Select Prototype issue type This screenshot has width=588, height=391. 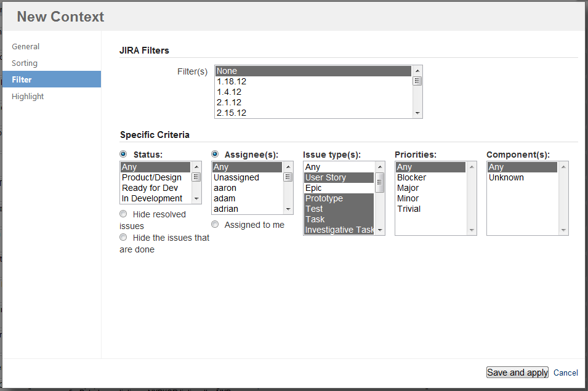pyautogui.click(x=339, y=199)
